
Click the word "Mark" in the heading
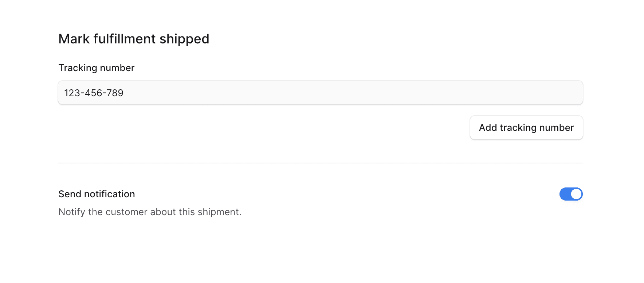[x=74, y=39]
